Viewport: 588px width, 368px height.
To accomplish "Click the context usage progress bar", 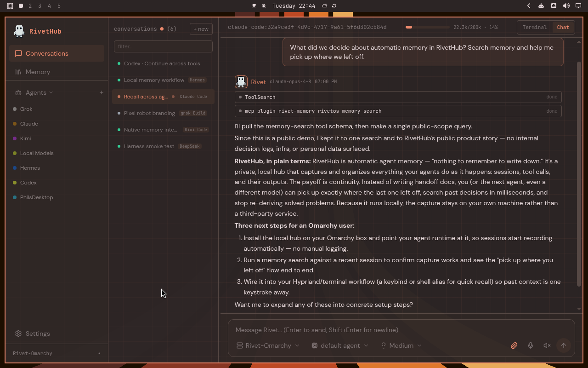I will [427, 27].
